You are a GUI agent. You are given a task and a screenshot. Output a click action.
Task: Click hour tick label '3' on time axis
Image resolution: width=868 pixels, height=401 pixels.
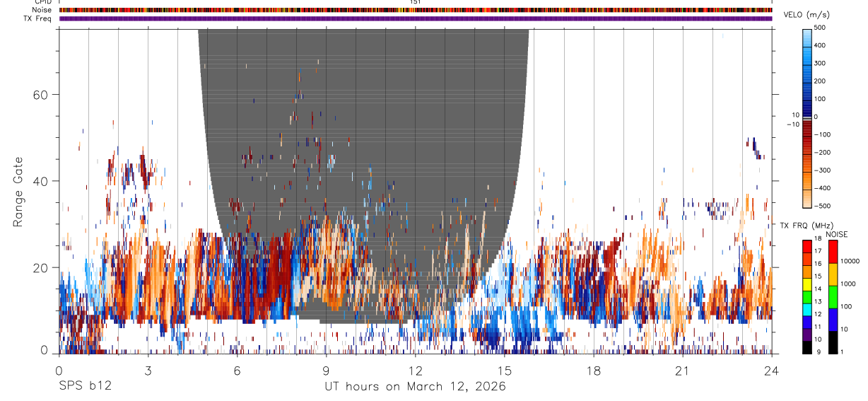click(148, 371)
